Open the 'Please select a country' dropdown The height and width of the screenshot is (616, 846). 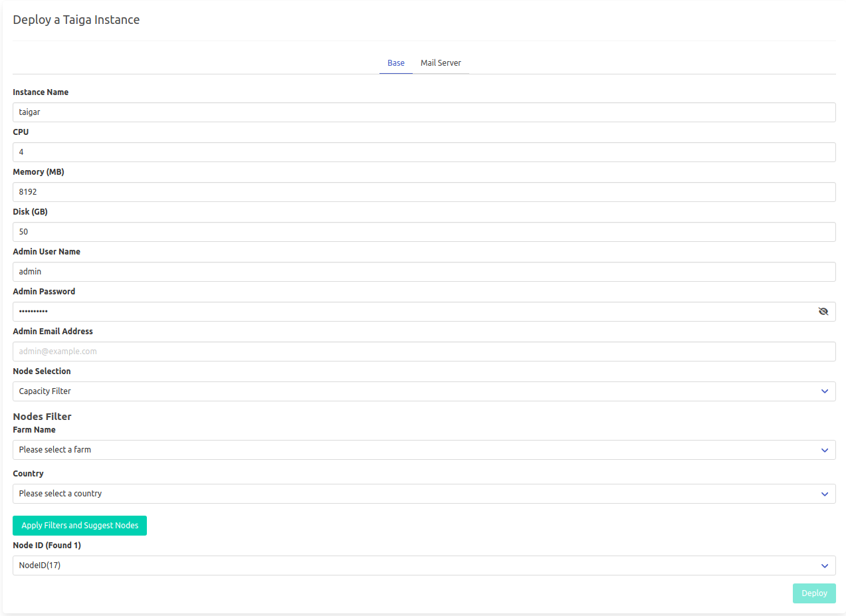412,494
